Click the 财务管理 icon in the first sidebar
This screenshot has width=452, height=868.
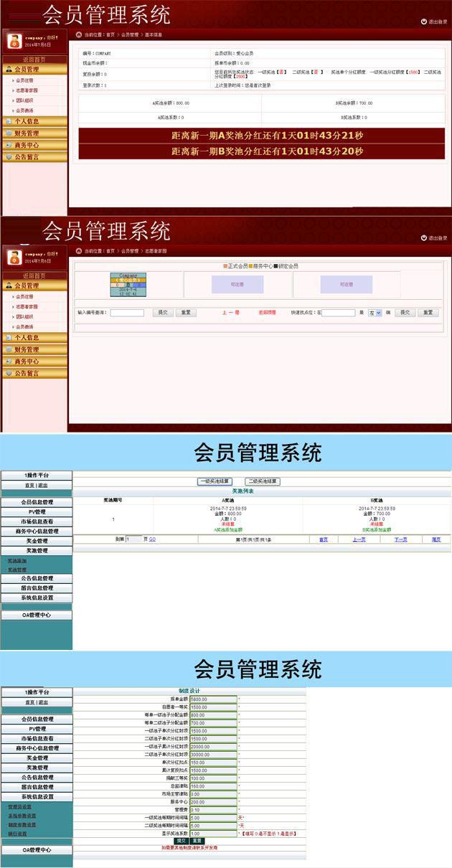(x=9, y=133)
